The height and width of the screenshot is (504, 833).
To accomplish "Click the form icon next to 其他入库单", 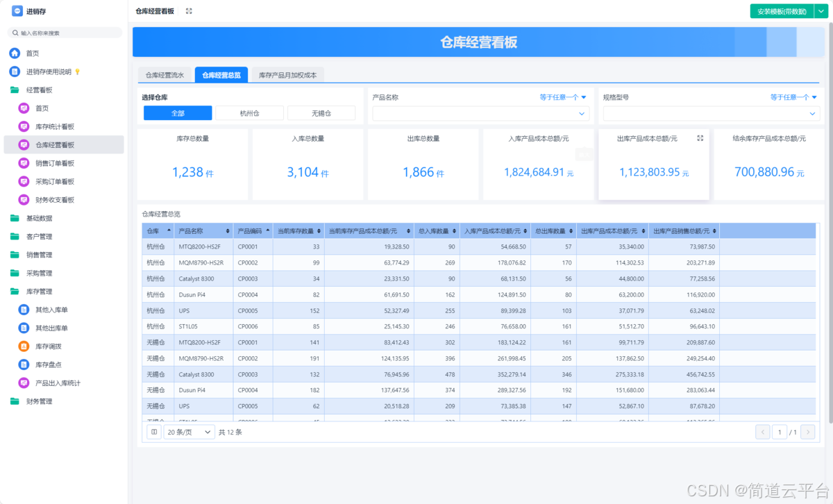I will point(24,310).
